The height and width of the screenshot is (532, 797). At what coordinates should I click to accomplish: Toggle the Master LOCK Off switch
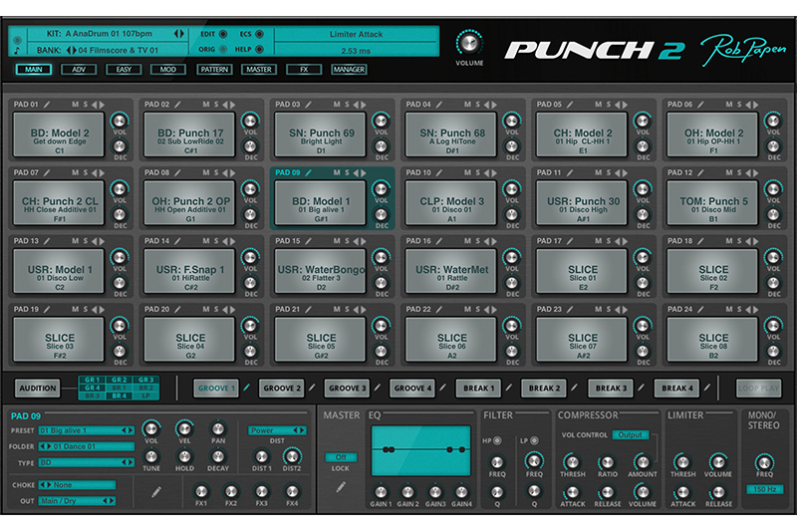341,457
